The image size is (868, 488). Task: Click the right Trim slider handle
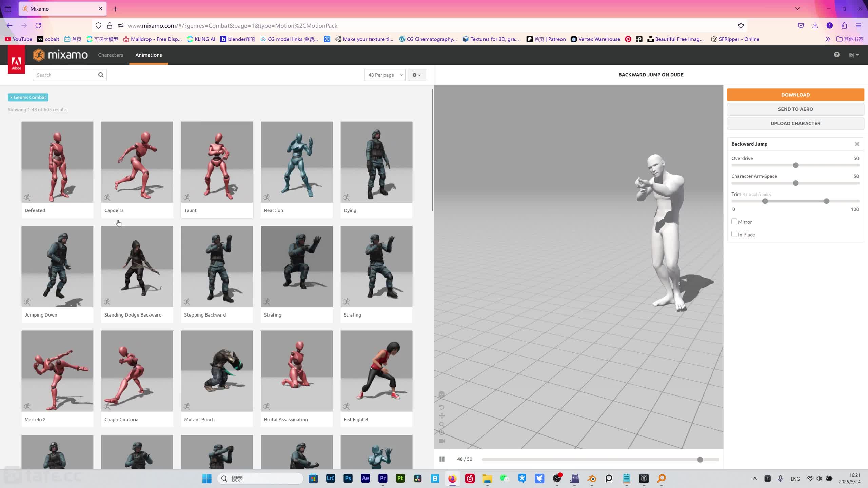pyautogui.click(x=827, y=201)
